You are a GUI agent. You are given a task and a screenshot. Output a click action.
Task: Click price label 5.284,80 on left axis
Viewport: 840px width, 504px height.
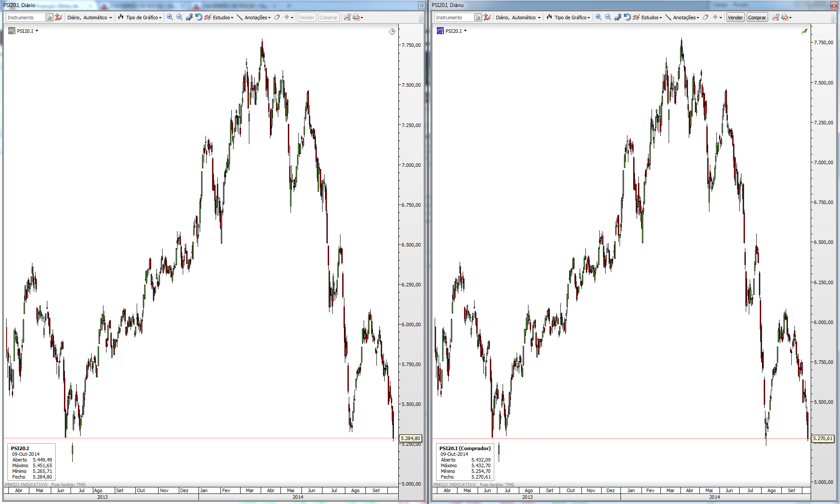click(x=411, y=438)
